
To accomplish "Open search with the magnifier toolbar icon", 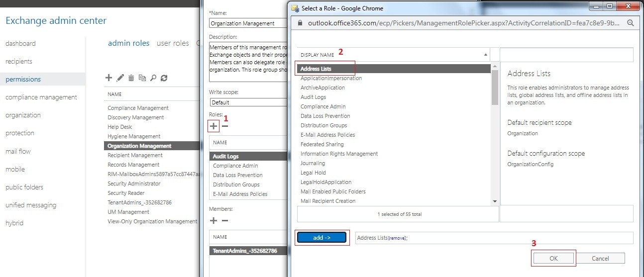I will point(153,78).
